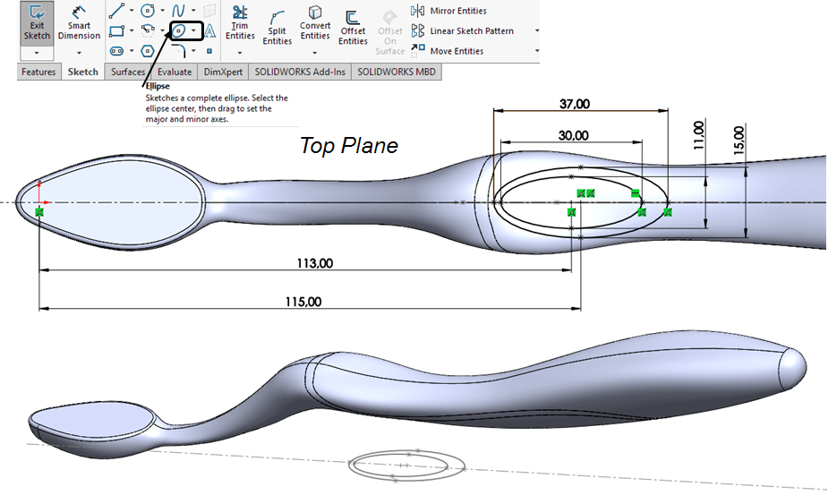Open the Ellipse tool dropdown arrow
The image size is (828, 504).
click(194, 31)
